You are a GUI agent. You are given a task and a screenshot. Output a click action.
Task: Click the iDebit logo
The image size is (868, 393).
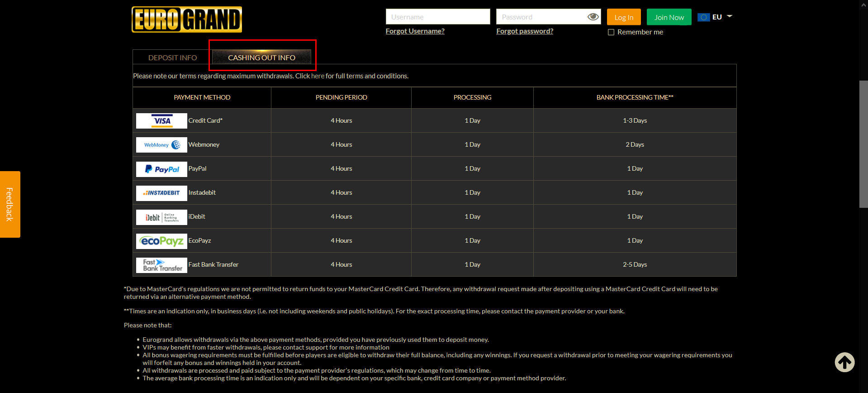pos(161,217)
